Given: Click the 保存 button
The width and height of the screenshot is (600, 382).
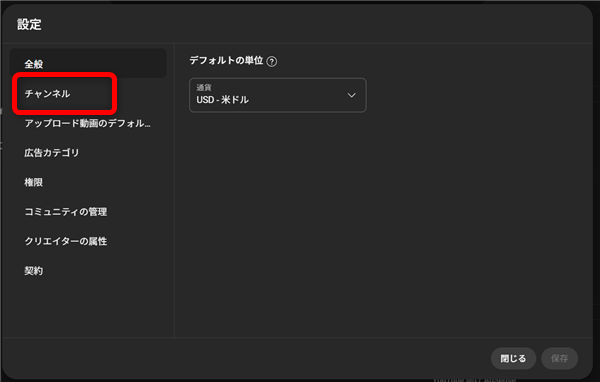Looking at the screenshot, I should [x=559, y=358].
